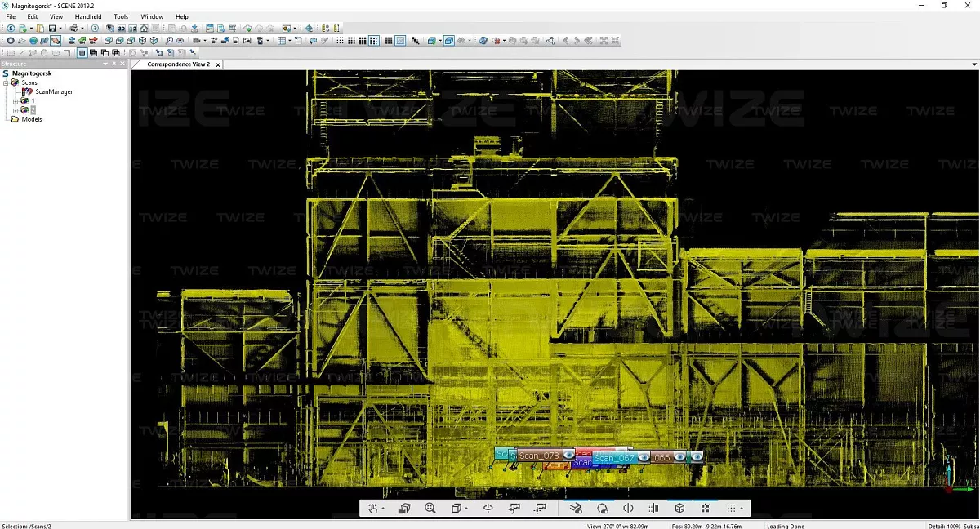The image size is (980, 529).
Task: Toggle the eye icon on the 066 scan label
Action: [x=679, y=458]
